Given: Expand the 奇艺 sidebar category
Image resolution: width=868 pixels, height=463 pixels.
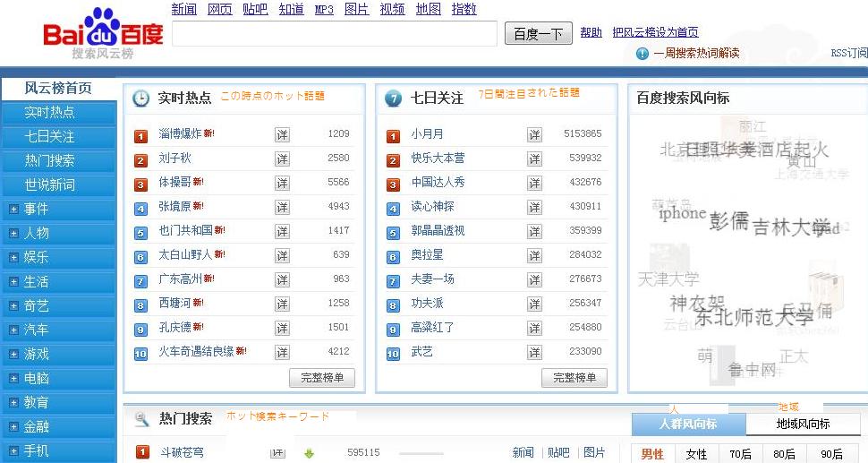Looking at the screenshot, I should [13, 305].
